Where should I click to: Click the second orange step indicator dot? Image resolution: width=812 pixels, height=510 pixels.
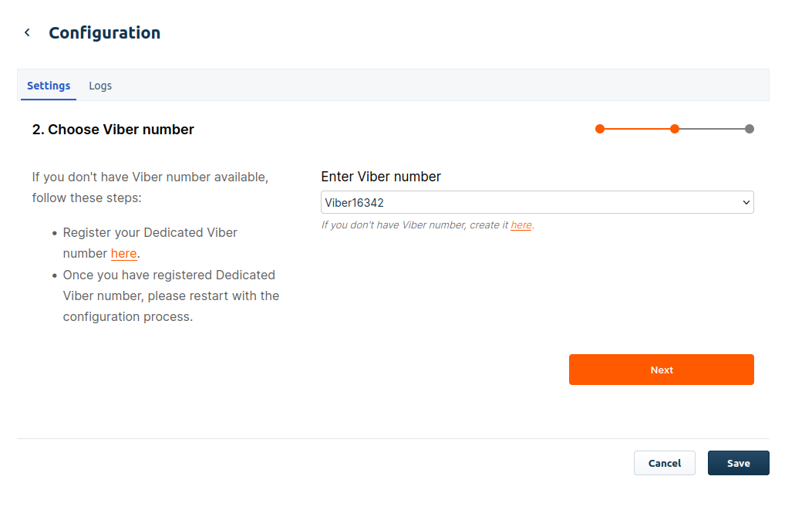[x=675, y=129]
